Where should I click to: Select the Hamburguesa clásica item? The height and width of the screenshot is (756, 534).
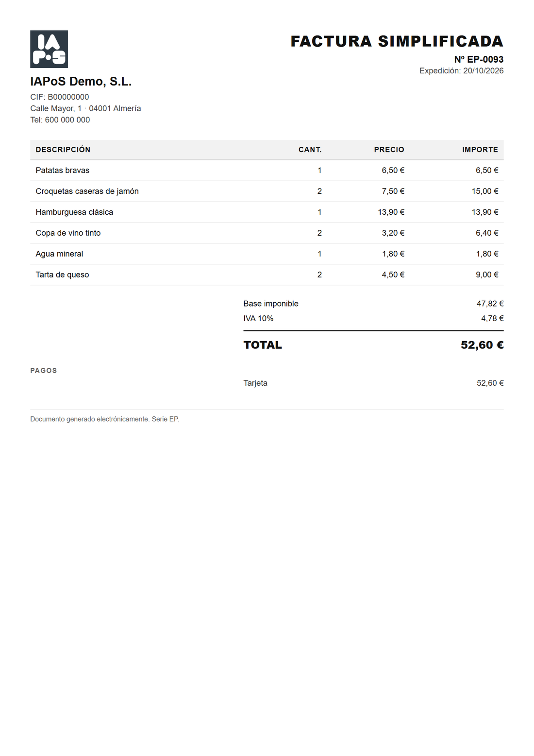tap(74, 212)
